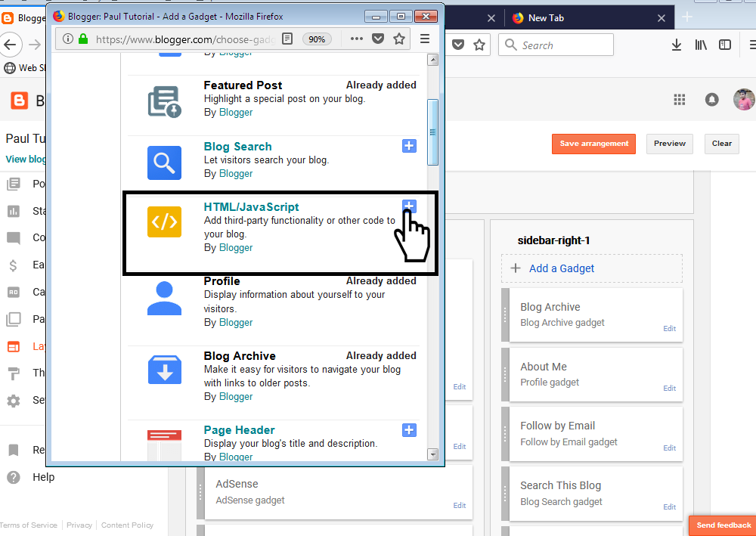Edit the Blog Archive gadget
Viewport: 756px width, 536px height.
tap(669, 328)
